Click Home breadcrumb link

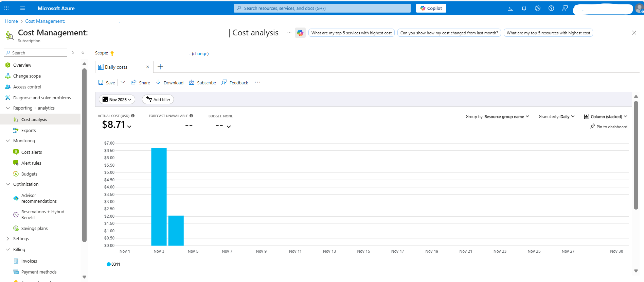tap(12, 21)
